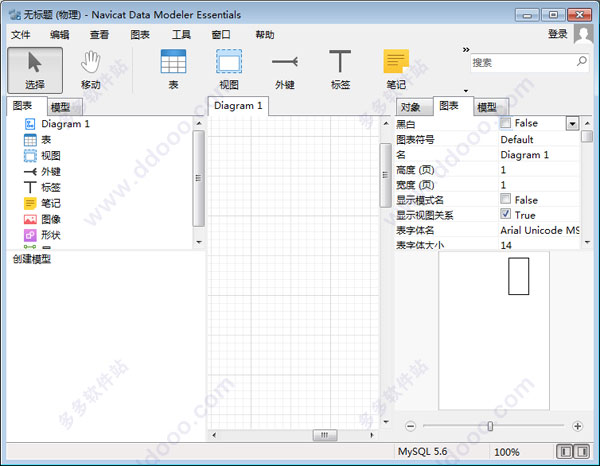This screenshot has width=600, height=466.
Task: Click 创建模型 text in lower left
Action: pos(32,259)
